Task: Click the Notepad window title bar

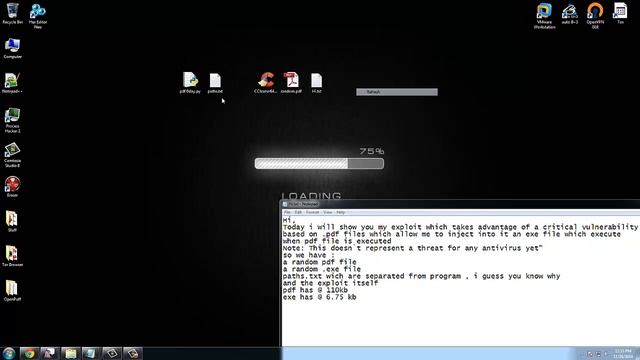Action: (460, 204)
